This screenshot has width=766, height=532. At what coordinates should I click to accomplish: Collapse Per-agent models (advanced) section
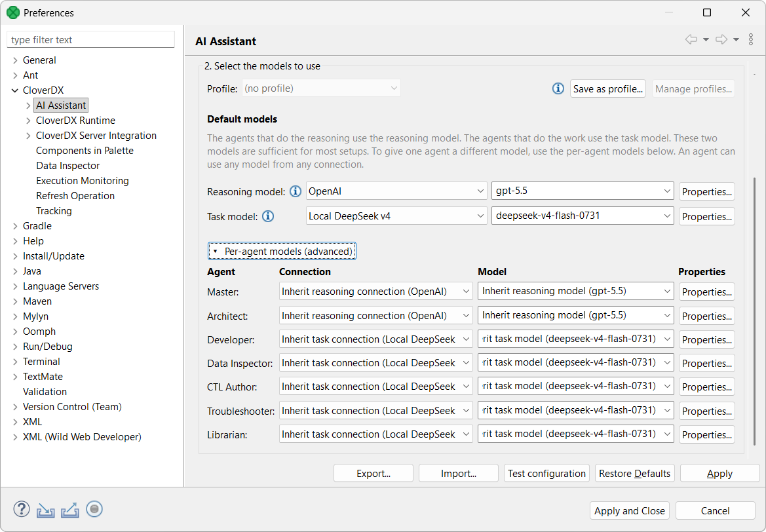282,251
